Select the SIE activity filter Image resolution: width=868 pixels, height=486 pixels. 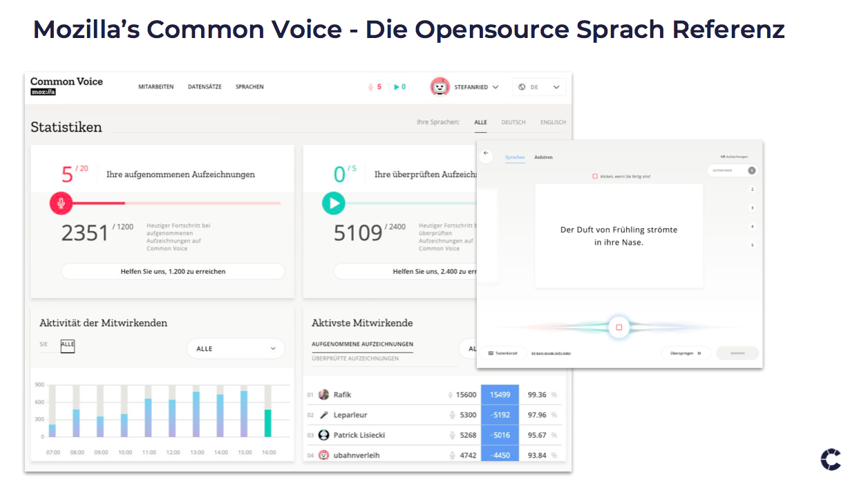coord(44,344)
